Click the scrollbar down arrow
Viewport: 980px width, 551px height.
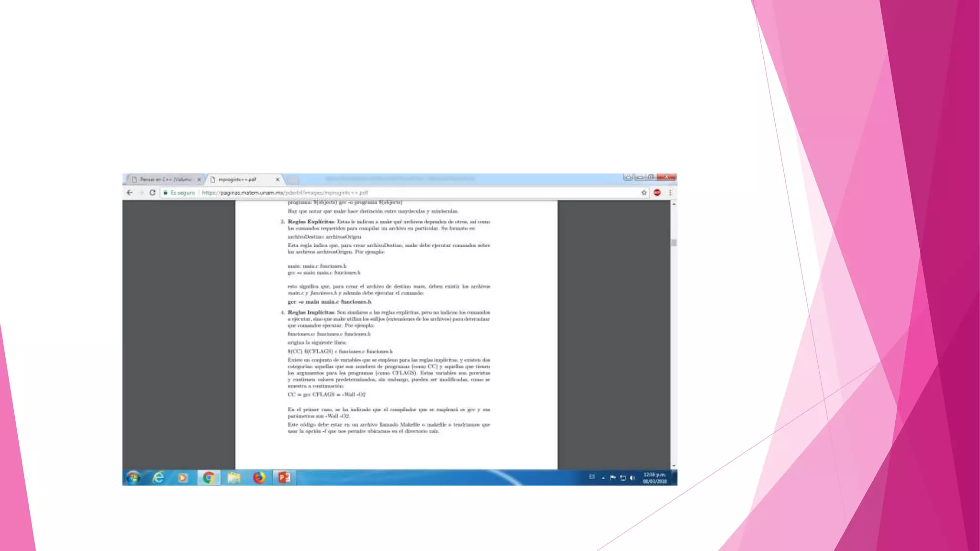(674, 465)
